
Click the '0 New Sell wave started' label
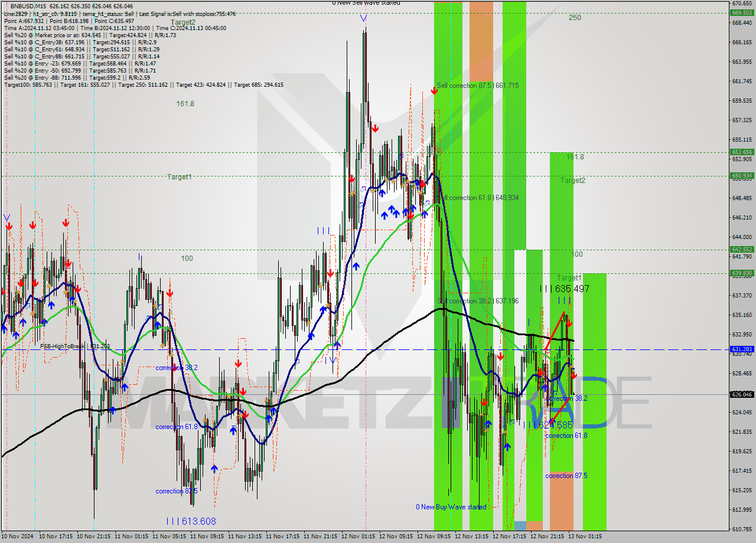(366, 3)
